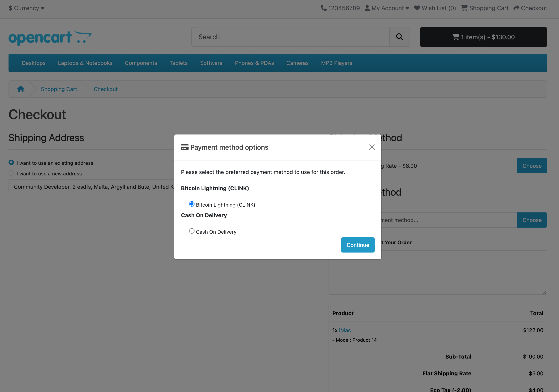Click the cart icon in the black cart button

pyautogui.click(x=456, y=37)
